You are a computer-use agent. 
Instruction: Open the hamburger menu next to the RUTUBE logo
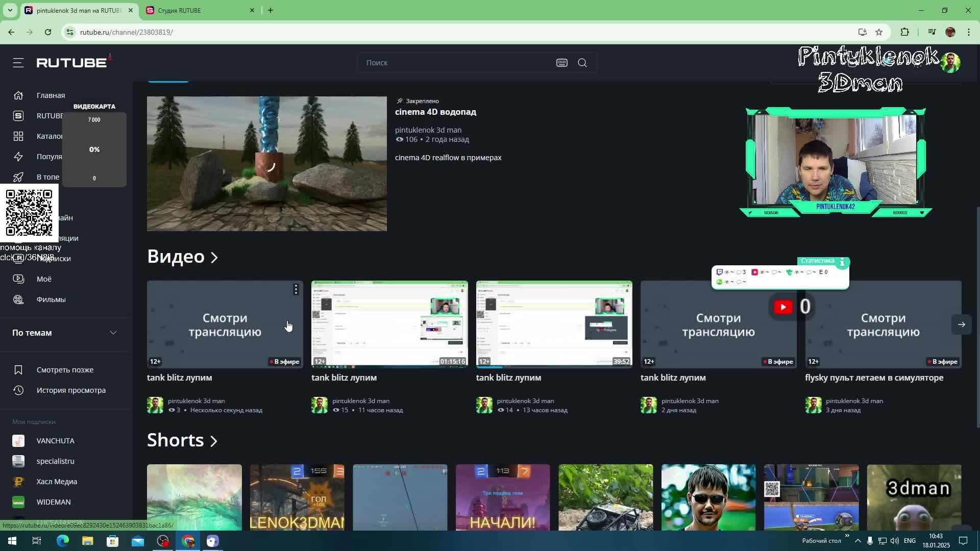[x=18, y=63]
